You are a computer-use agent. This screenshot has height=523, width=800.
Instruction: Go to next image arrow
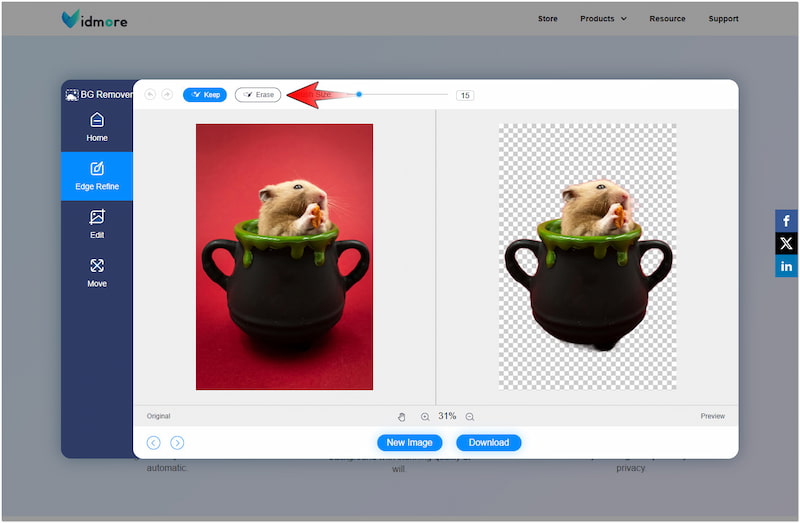click(177, 442)
